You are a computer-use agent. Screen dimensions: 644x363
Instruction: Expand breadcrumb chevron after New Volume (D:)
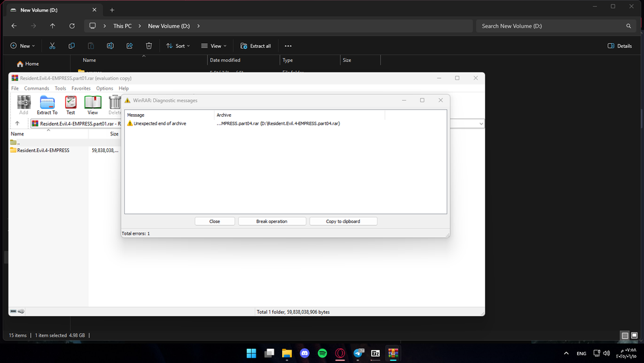coord(198,26)
